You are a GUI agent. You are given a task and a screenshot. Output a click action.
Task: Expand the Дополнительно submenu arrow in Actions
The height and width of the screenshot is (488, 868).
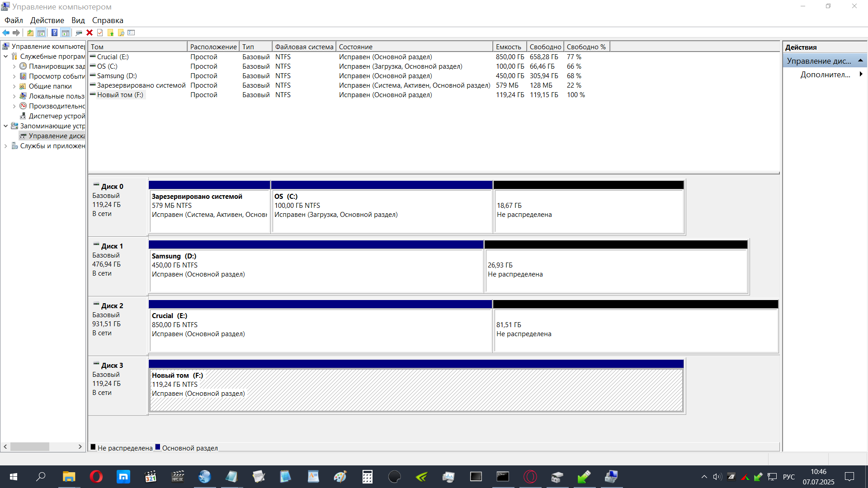pos(860,74)
